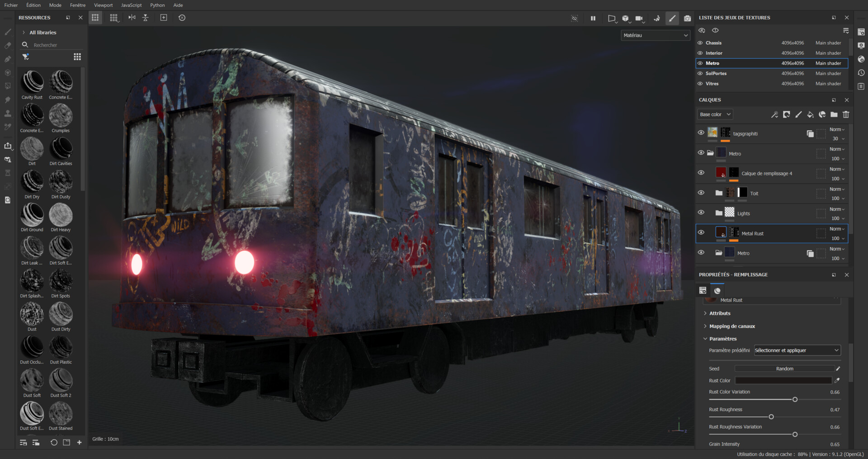Image resolution: width=868 pixels, height=459 pixels.
Task: Click the Random seed button
Action: point(786,369)
